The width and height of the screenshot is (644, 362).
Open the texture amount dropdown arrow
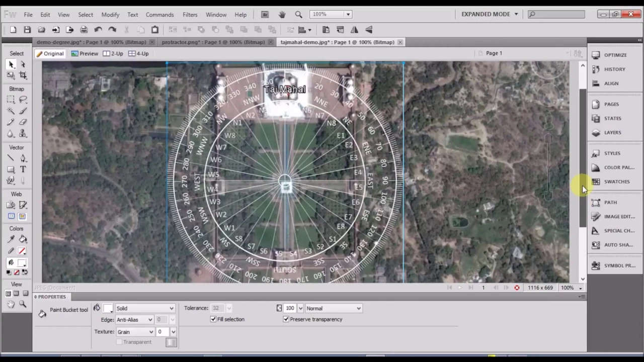(x=173, y=332)
